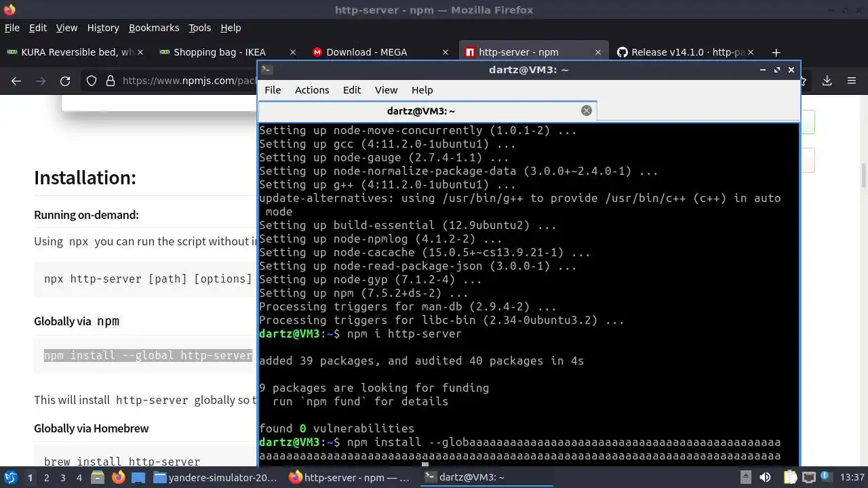Open the terminal Actions menu
The width and height of the screenshot is (868, 488).
[x=312, y=90]
